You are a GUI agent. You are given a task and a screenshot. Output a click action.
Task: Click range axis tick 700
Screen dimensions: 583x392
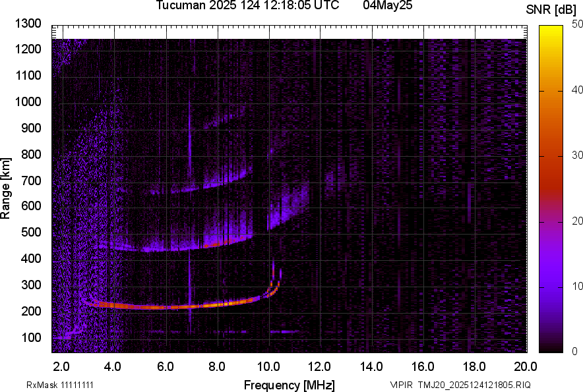pos(31,181)
